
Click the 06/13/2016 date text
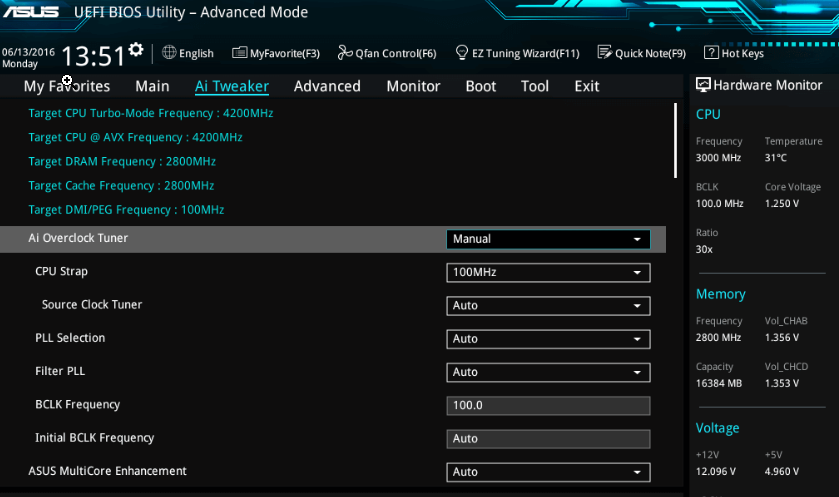tap(28, 52)
